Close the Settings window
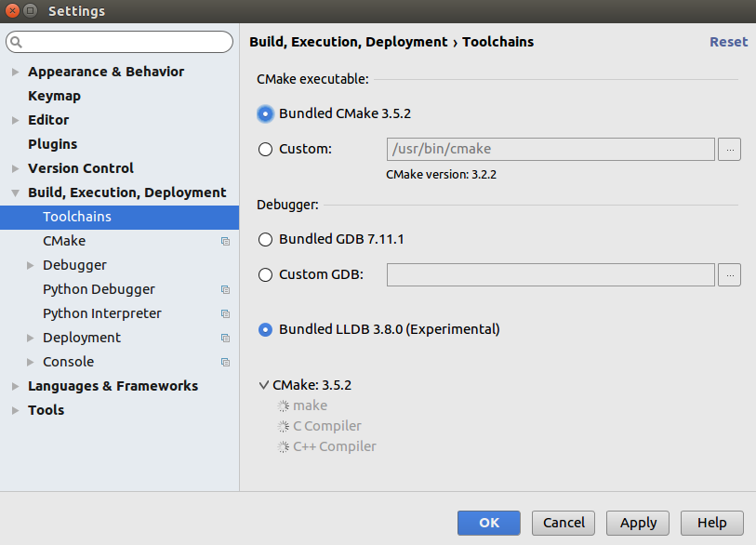 12,10
